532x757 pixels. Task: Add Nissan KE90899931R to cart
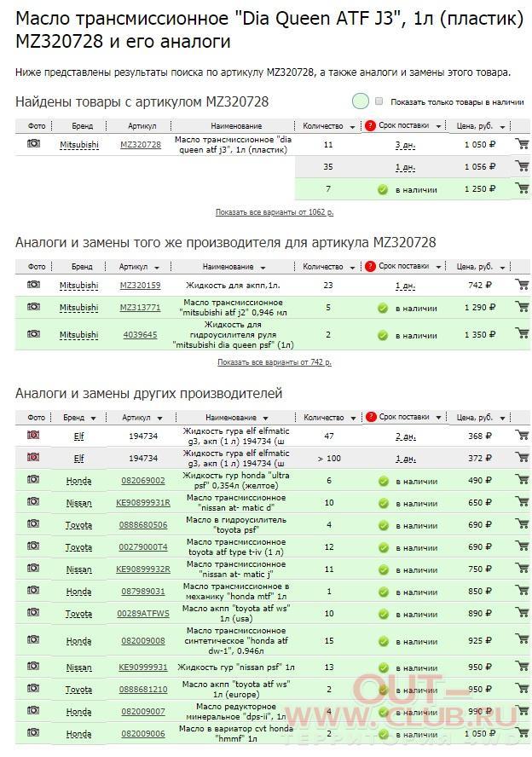(x=522, y=501)
